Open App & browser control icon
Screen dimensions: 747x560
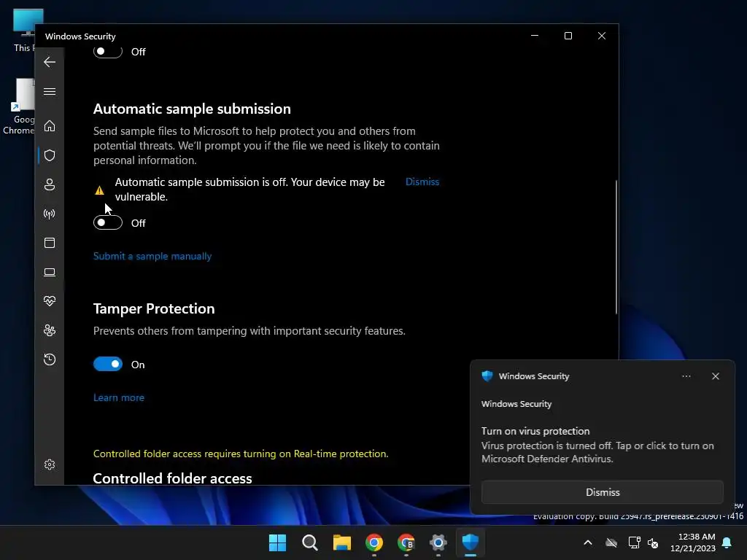coord(50,243)
